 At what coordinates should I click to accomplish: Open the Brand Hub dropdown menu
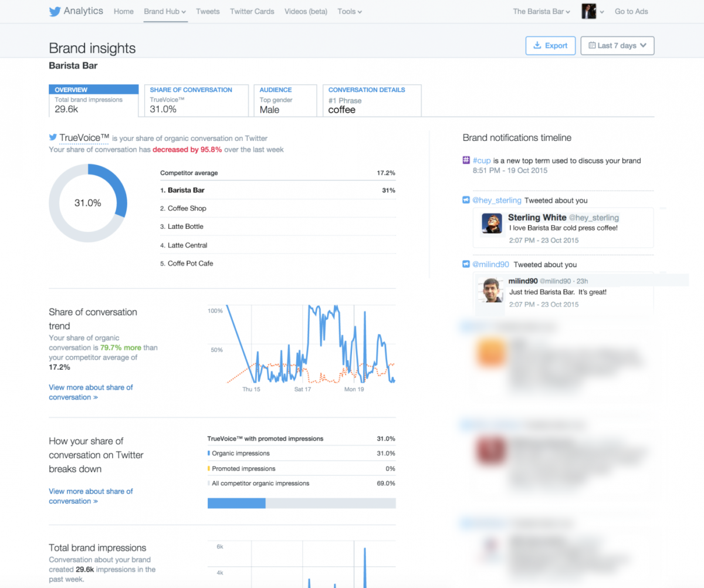[x=165, y=11]
